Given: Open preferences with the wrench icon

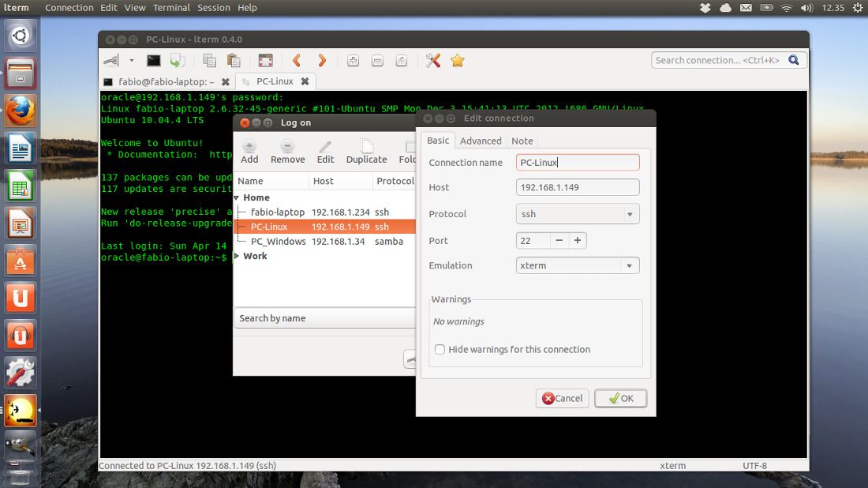Looking at the screenshot, I should pyautogui.click(x=432, y=61).
